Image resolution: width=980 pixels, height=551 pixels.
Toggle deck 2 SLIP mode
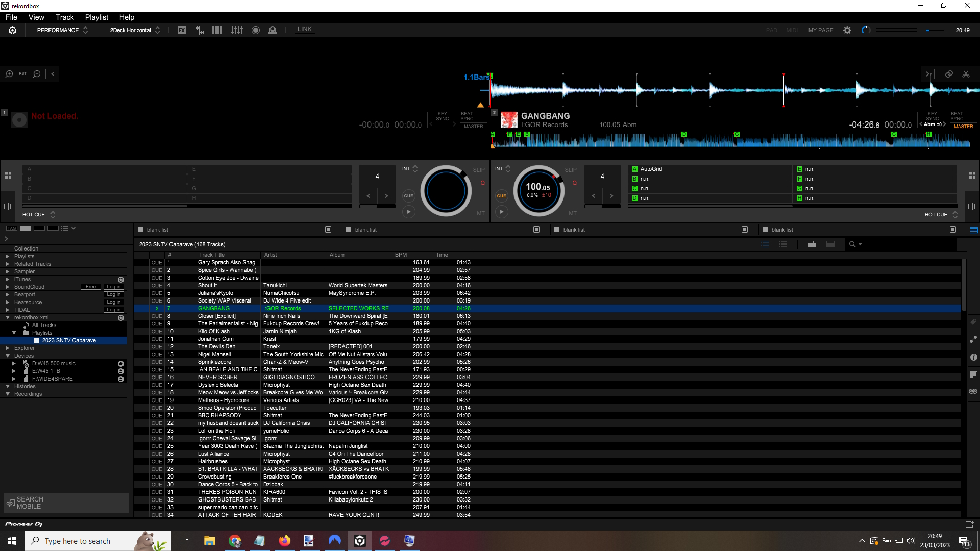tap(571, 170)
